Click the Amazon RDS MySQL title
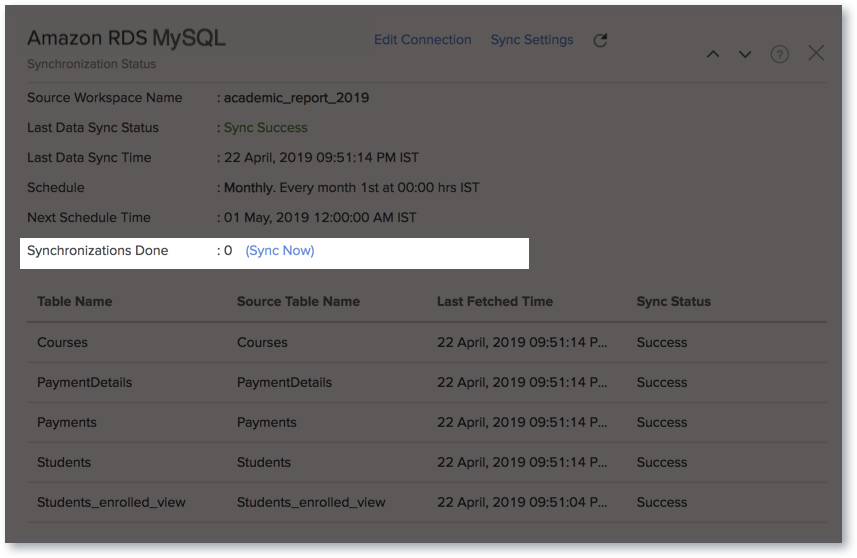This screenshot has width=857, height=558. click(x=126, y=38)
